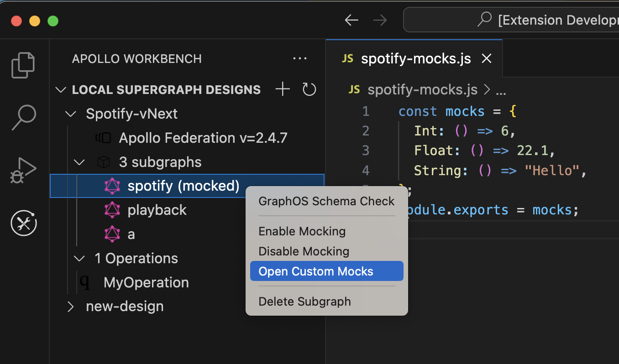Click the Apollo Federation version icon
The height and width of the screenshot is (364, 619).
(104, 138)
